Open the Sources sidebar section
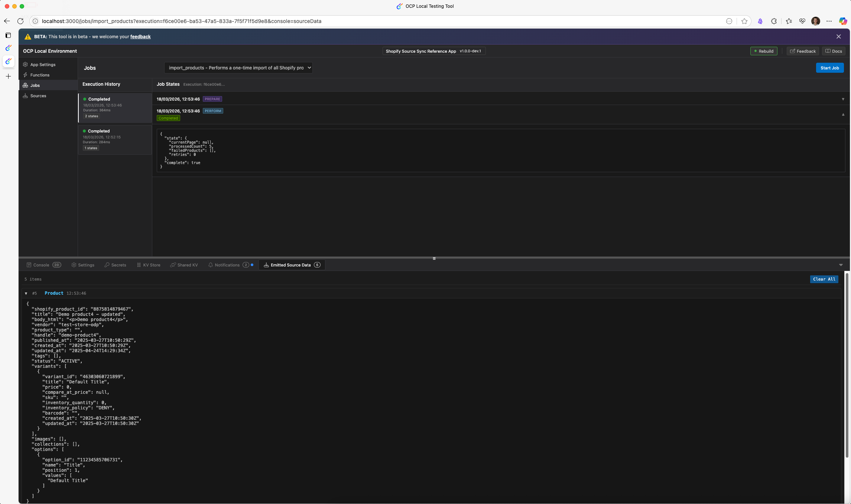 click(38, 96)
